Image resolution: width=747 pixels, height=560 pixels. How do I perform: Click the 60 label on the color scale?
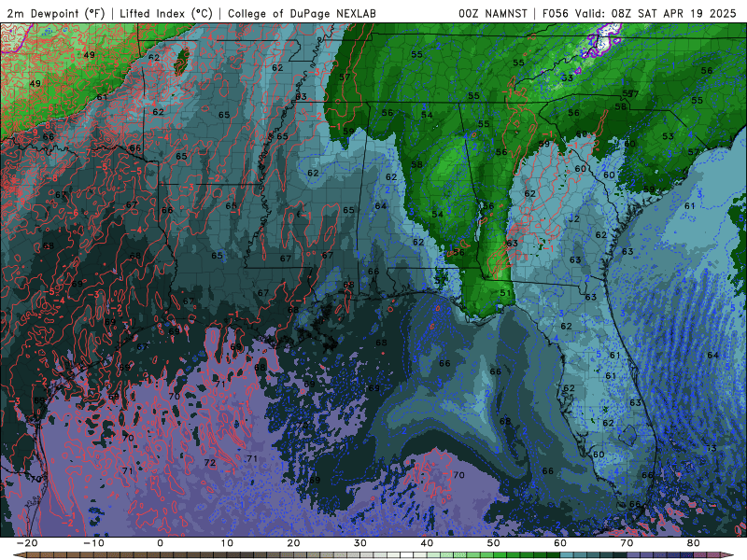click(560, 543)
